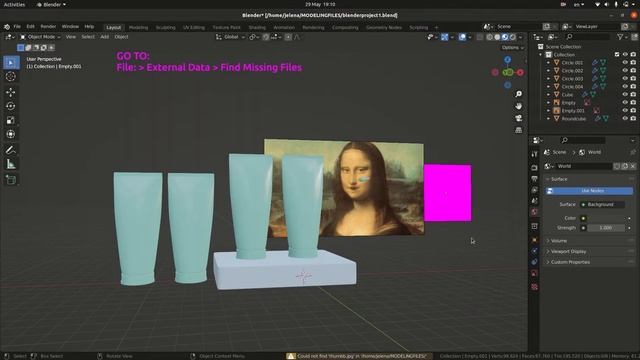Open the File menu
Viewport: 640px width, 360px height.
[x=17, y=27]
